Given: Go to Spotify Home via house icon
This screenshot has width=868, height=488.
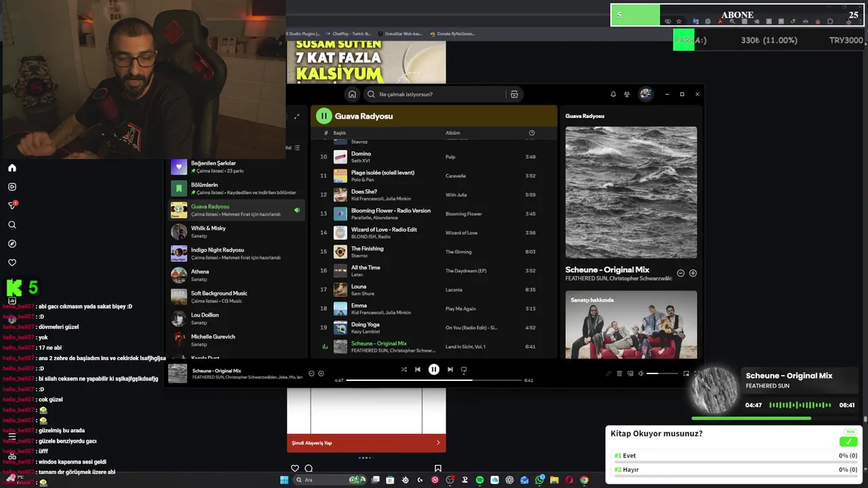Looking at the screenshot, I should coord(352,94).
